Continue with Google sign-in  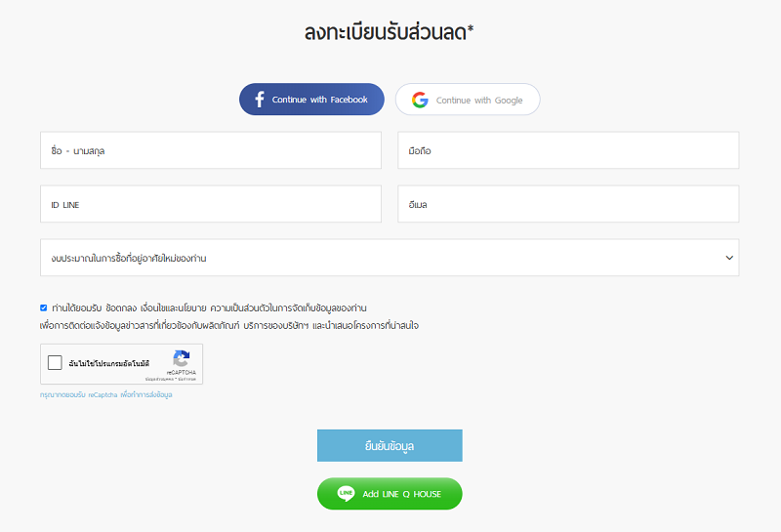click(x=468, y=100)
